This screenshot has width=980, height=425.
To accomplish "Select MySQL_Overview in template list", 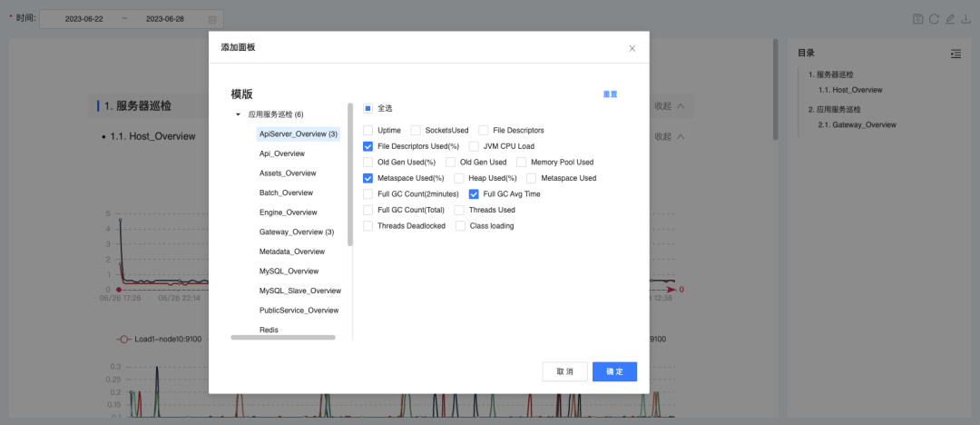I will [x=289, y=271].
